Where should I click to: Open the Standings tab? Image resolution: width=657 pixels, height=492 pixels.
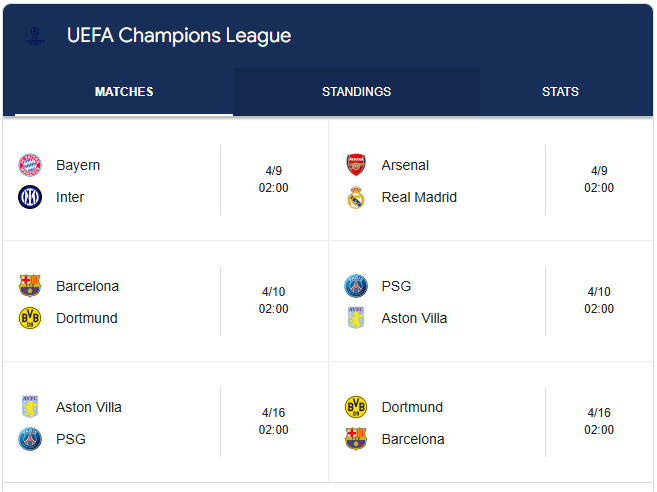(356, 92)
